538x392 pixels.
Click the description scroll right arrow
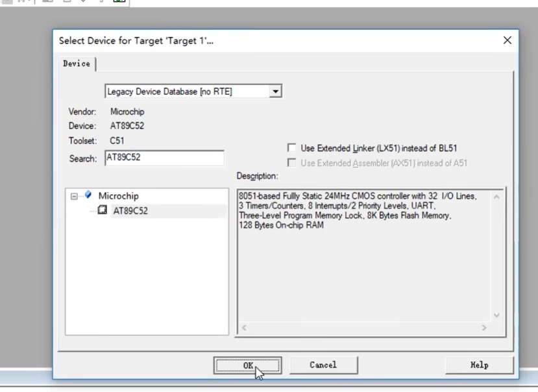coord(484,328)
